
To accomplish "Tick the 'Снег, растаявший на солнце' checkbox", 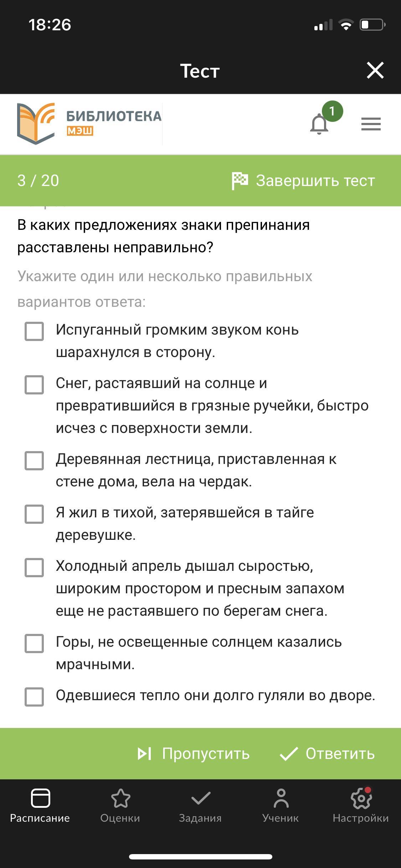I will pos(34,385).
